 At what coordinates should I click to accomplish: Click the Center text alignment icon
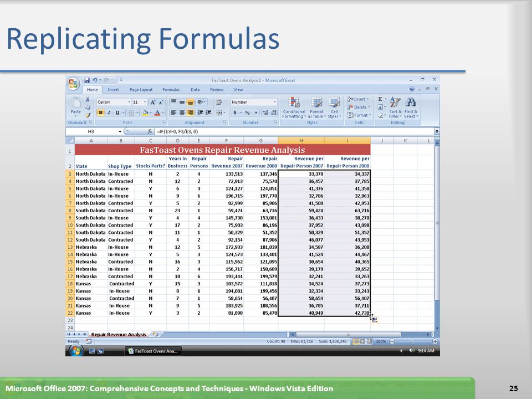[x=182, y=112]
